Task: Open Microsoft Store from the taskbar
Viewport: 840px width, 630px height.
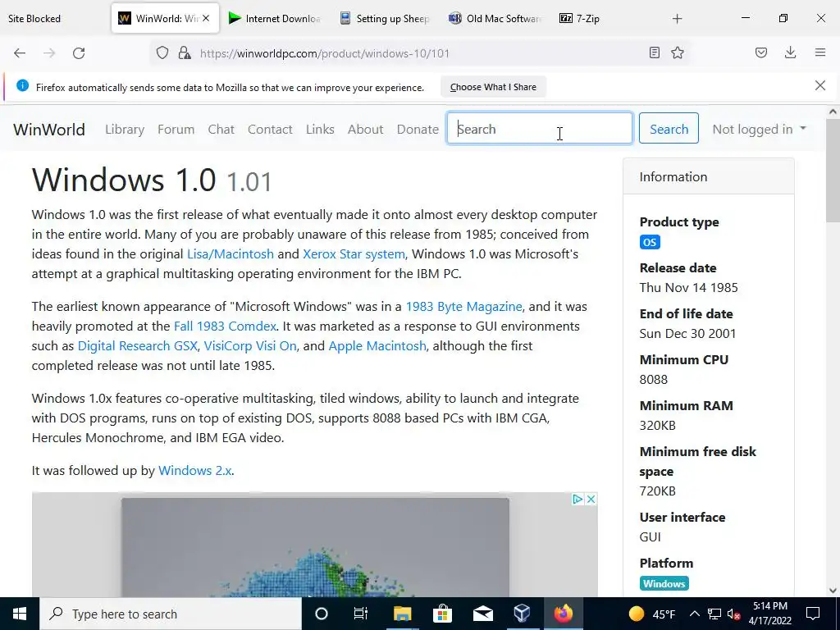Action: click(x=442, y=614)
